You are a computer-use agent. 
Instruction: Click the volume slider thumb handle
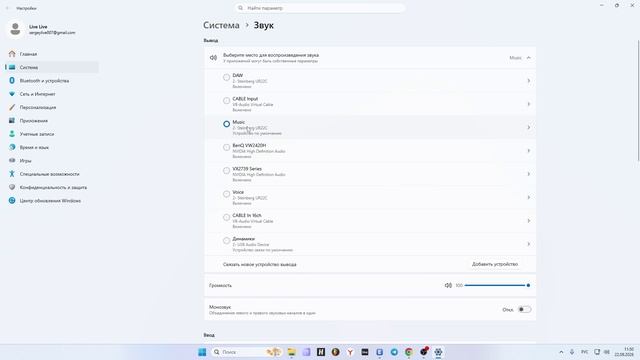pyautogui.click(x=528, y=285)
